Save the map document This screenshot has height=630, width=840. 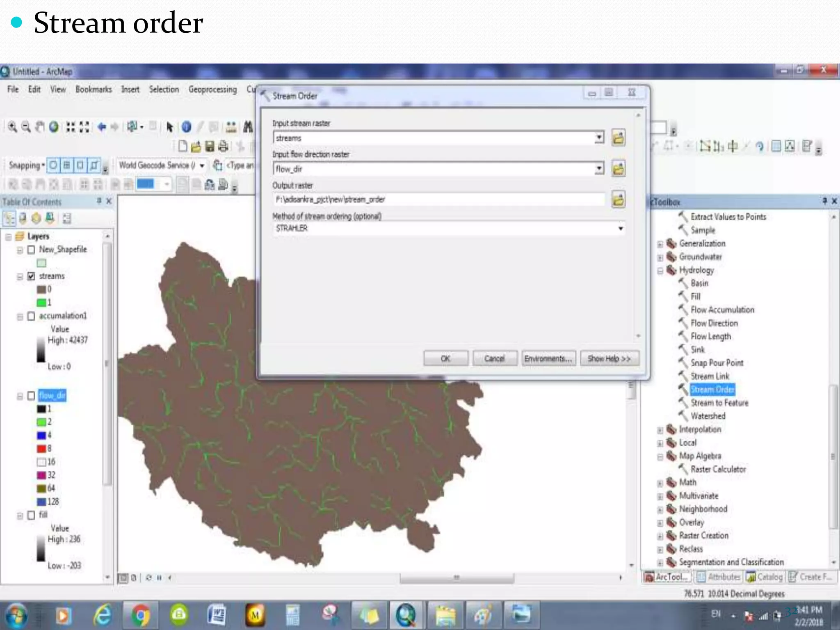point(210,146)
